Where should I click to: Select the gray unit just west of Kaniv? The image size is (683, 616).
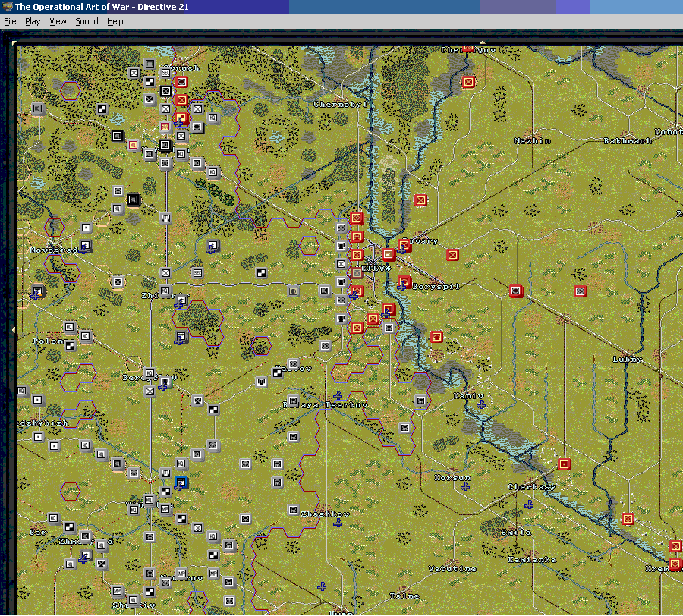click(x=420, y=401)
